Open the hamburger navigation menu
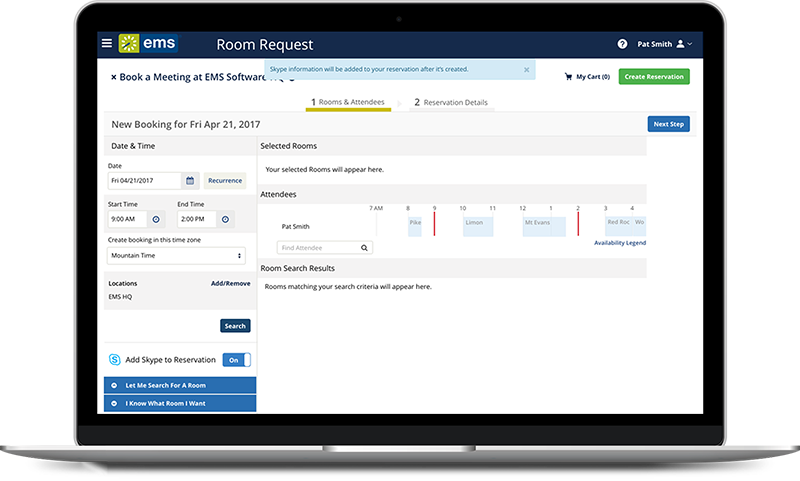Viewport: 800px width, 481px height. (107, 44)
